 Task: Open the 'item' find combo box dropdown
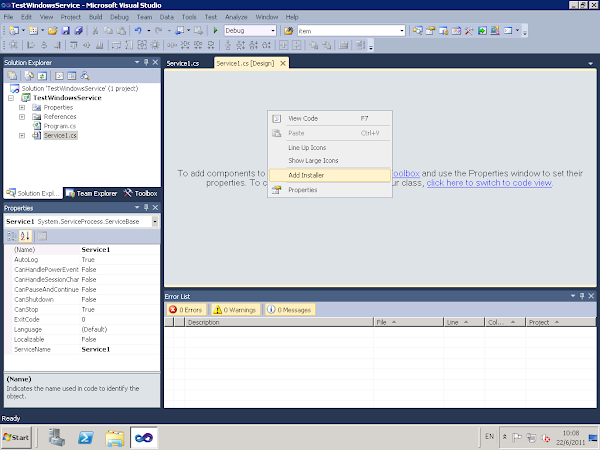[x=402, y=31]
